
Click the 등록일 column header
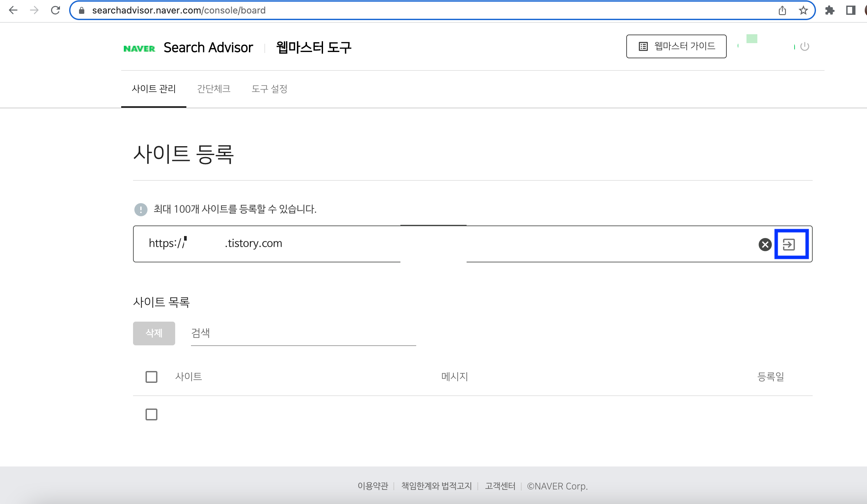point(771,377)
